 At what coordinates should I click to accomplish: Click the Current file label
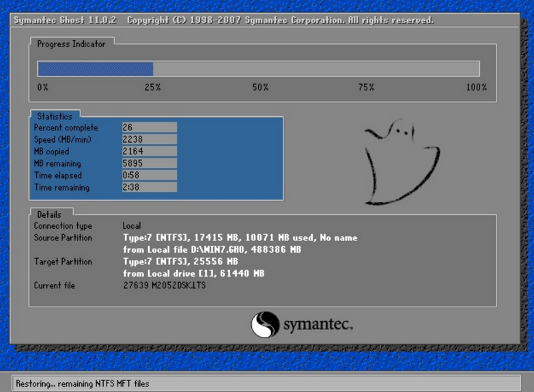point(54,285)
